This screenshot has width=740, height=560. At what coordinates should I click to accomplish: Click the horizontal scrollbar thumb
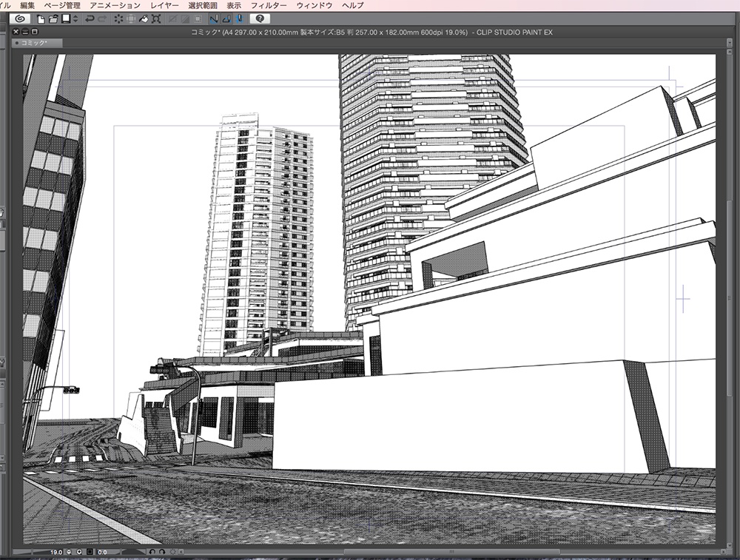[x=451, y=552]
